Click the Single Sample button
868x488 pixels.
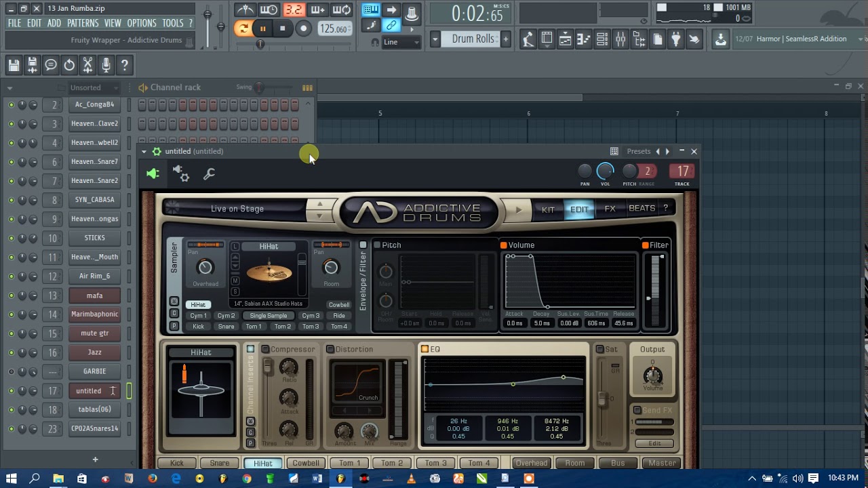(269, 316)
